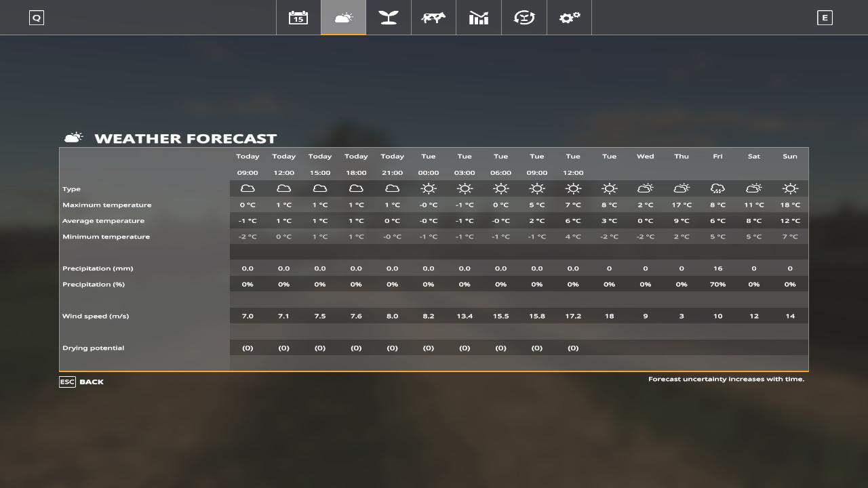The height and width of the screenshot is (488, 868).
Task: Select the weather forecast tab icon
Action: [x=343, y=18]
